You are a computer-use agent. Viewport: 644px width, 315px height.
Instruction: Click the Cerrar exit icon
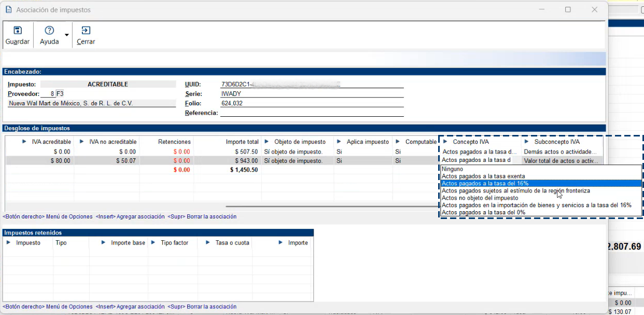[86, 31]
